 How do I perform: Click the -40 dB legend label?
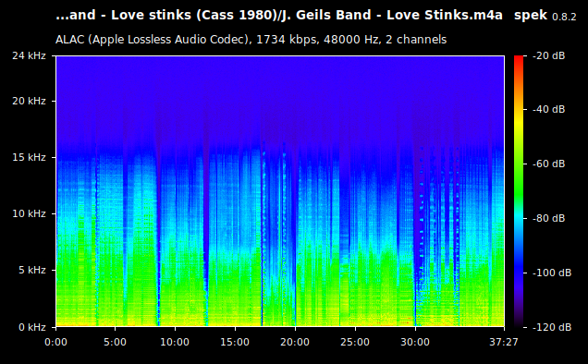coord(548,109)
